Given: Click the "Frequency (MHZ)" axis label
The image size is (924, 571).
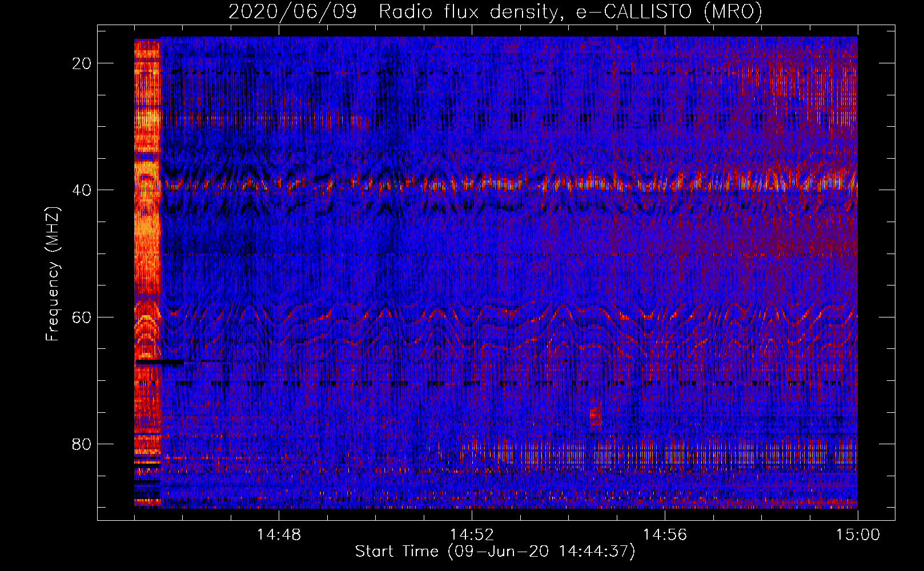Looking at the screenshot, I should 53,274.
